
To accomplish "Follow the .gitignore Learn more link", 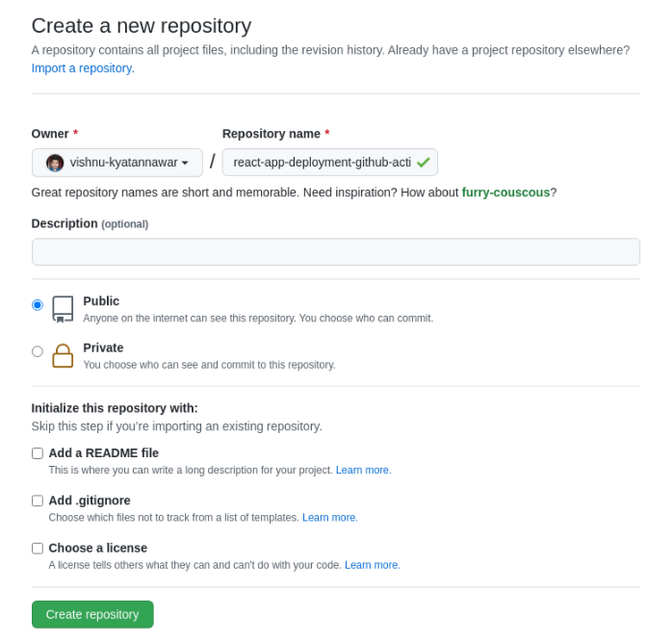I will [x=329, y=518].
